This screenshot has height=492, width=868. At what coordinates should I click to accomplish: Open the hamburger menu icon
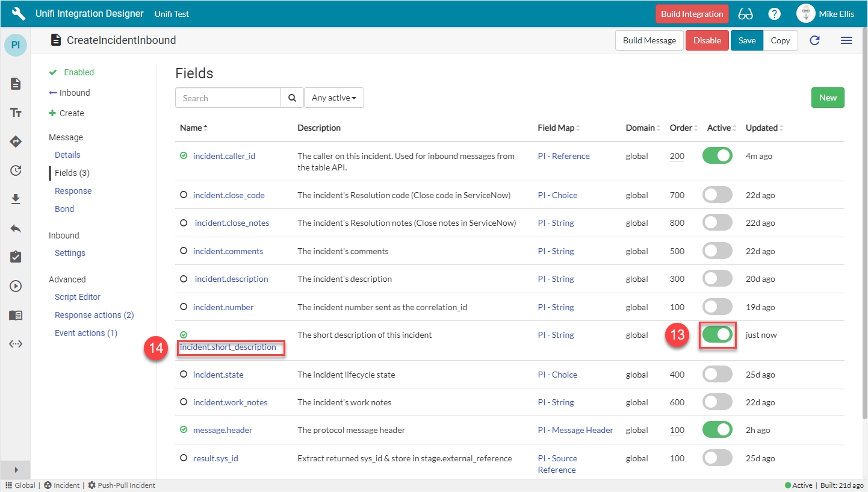click(x=846, y=40)
